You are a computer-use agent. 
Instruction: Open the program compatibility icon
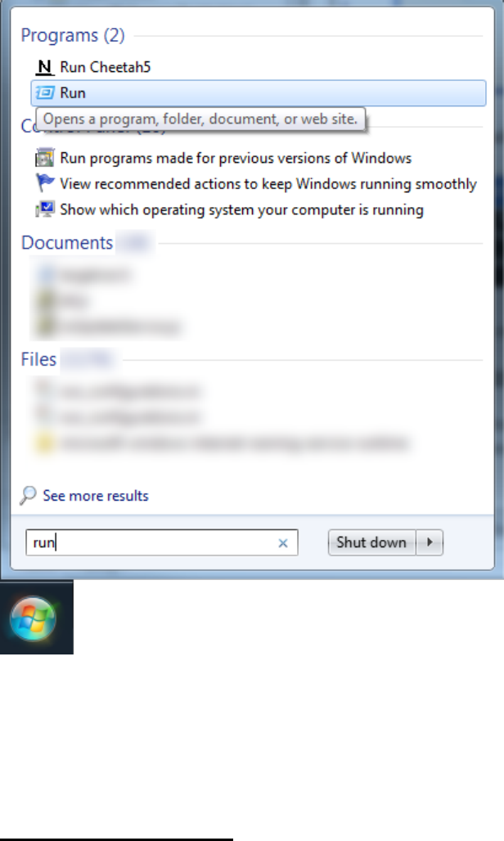click(x=44, y=158)
